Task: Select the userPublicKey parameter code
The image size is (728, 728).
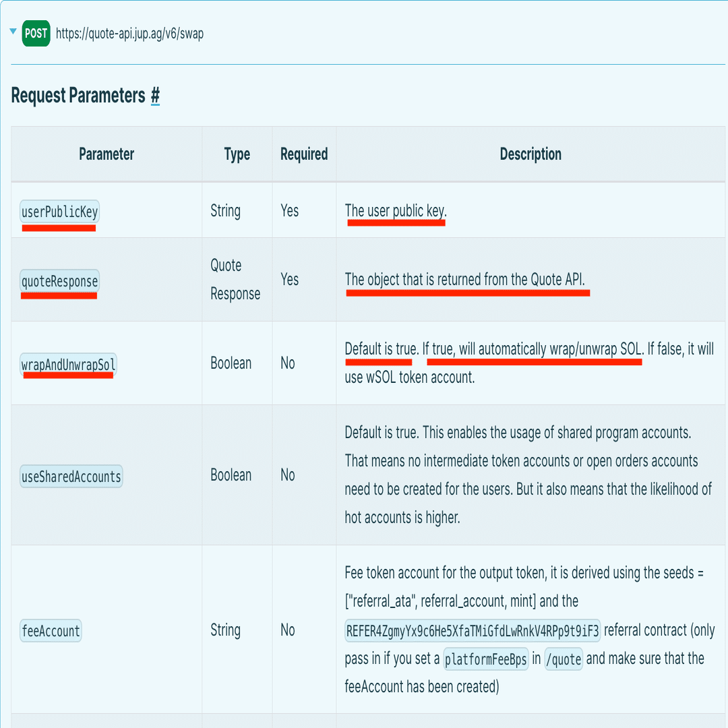Action: click(59, 212)
